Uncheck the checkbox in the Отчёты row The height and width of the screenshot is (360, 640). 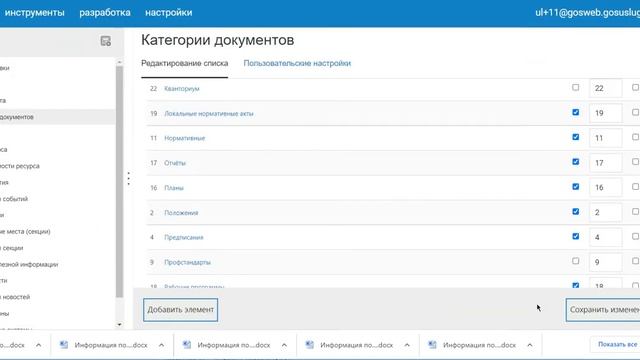pyautogui.click(x=576, y=162)
